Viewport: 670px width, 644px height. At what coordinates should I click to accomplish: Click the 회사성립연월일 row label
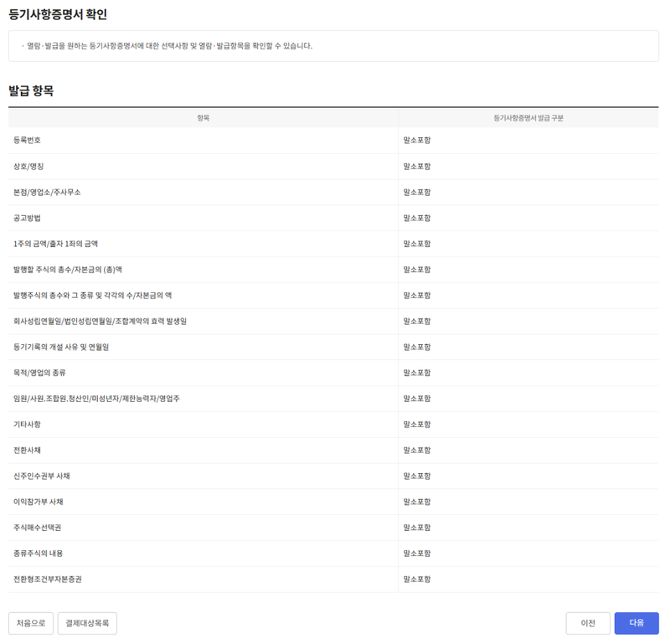click(x=100, y=322)
